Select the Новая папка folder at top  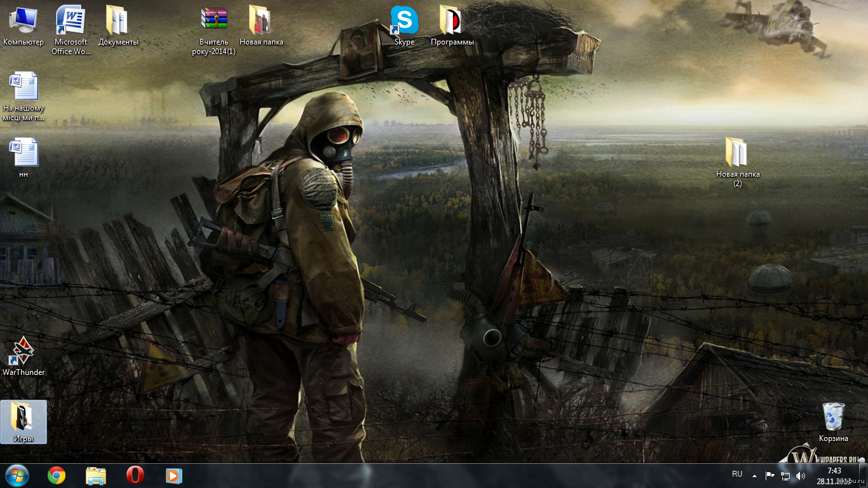(261, 26)
